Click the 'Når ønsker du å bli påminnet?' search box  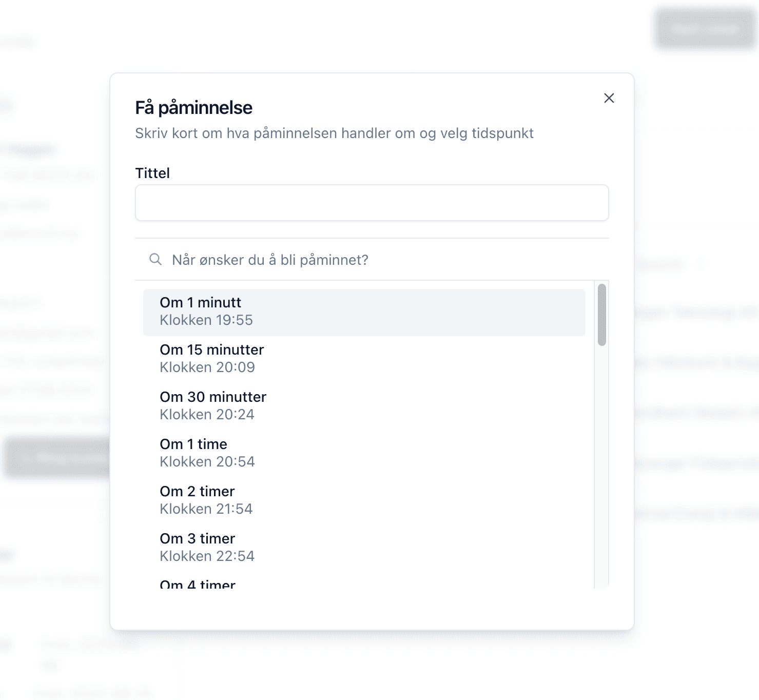[x=380, y=260]
